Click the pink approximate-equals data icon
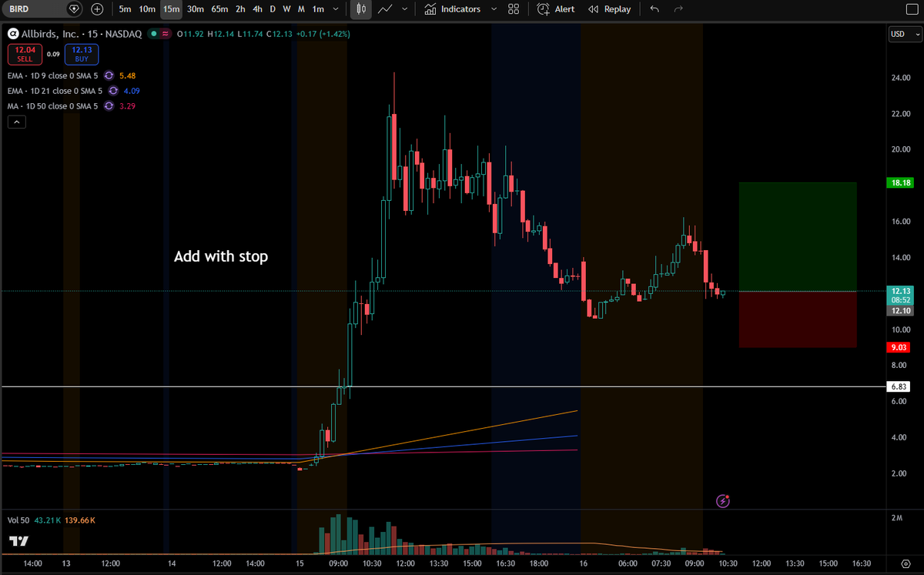 point(166,34)
